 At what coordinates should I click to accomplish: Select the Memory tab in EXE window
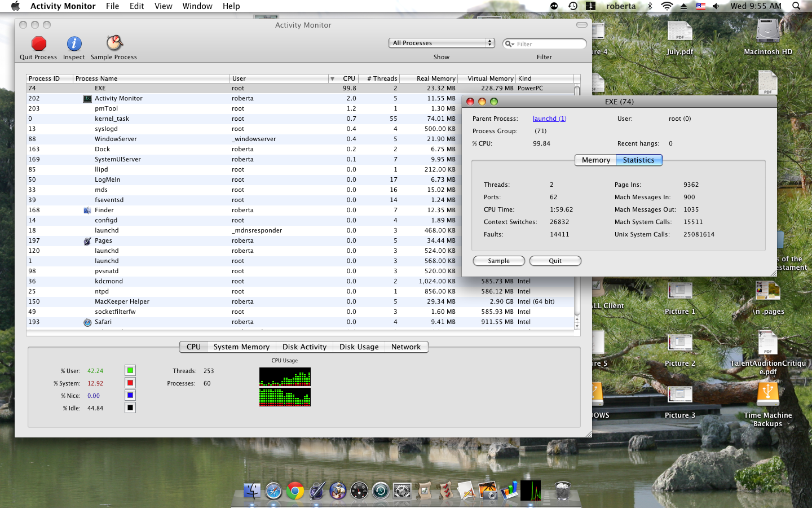[595, 160]
